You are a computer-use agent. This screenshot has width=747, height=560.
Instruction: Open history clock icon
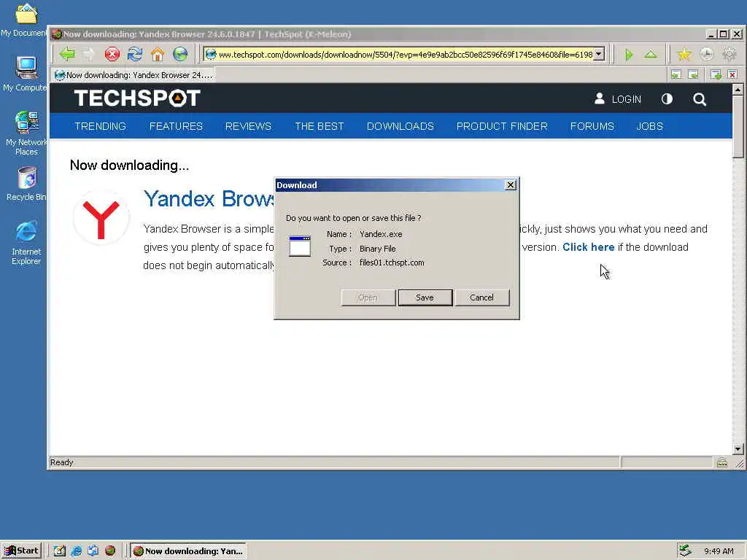coord(706,54)
